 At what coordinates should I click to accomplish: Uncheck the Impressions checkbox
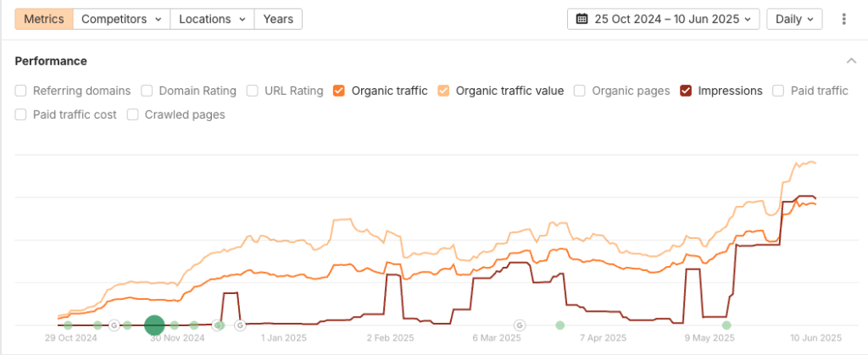[x=686, y=91]
